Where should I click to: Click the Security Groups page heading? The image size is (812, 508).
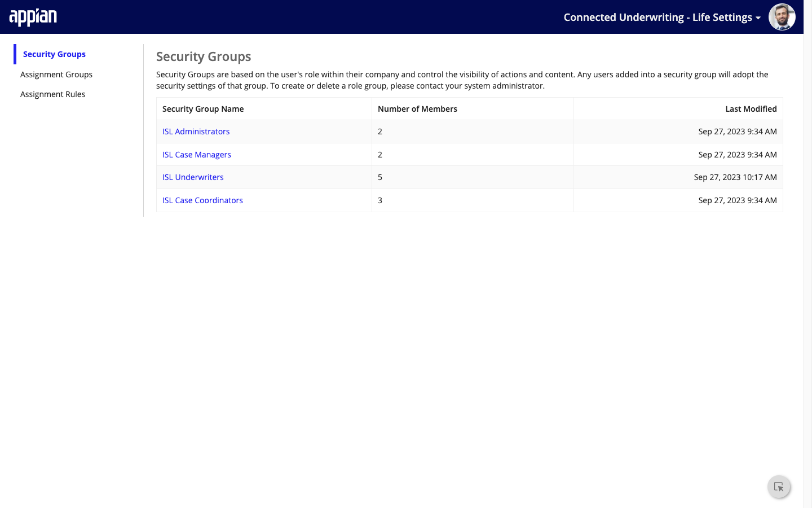(x=204, y=56)
